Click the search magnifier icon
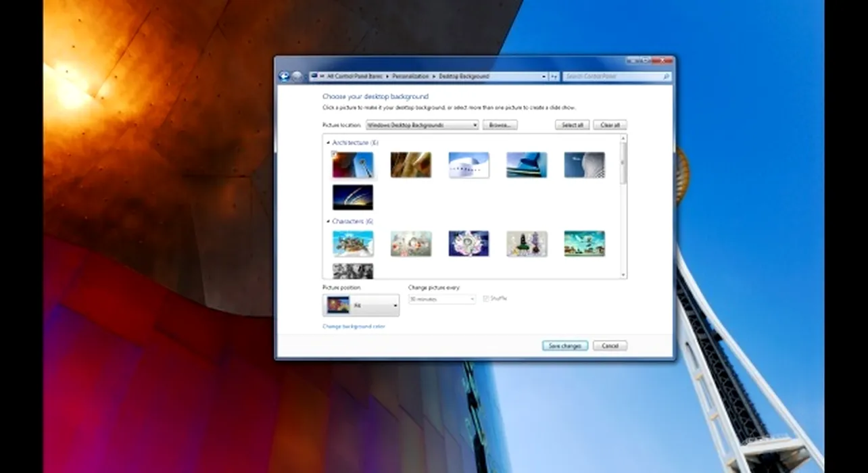The height and width of the screenshot is (473, 868). [x=667, y=77]
